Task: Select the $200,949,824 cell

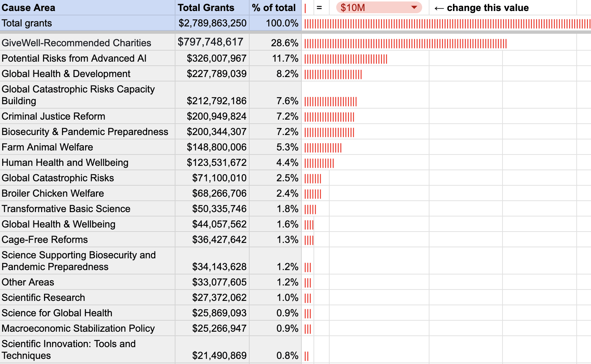Action: [212, 116]
